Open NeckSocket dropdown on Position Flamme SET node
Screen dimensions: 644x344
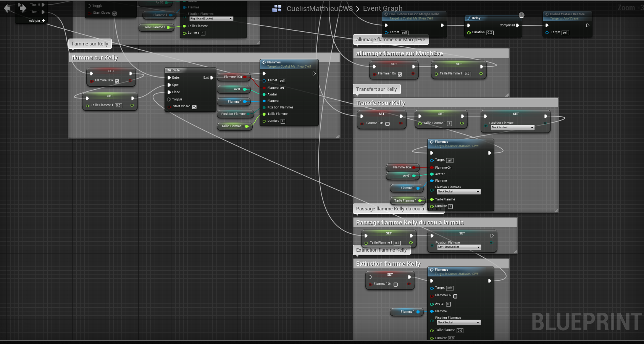pyautogui.click(x=512, y=128)
